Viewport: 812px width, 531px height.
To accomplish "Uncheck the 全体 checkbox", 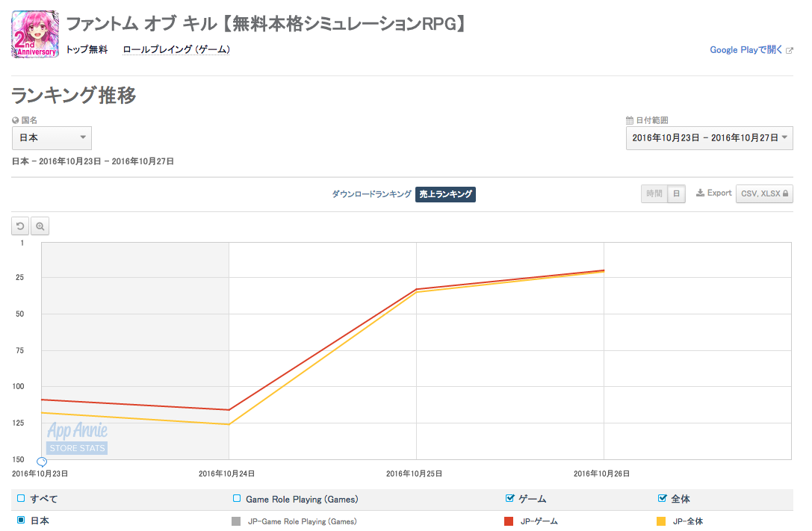I will 663,499.
